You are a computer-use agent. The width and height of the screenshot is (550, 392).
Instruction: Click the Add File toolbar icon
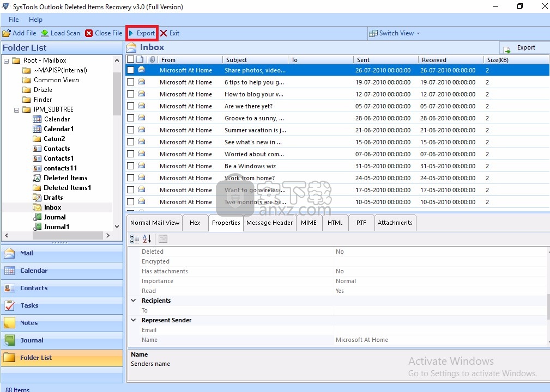7,33
